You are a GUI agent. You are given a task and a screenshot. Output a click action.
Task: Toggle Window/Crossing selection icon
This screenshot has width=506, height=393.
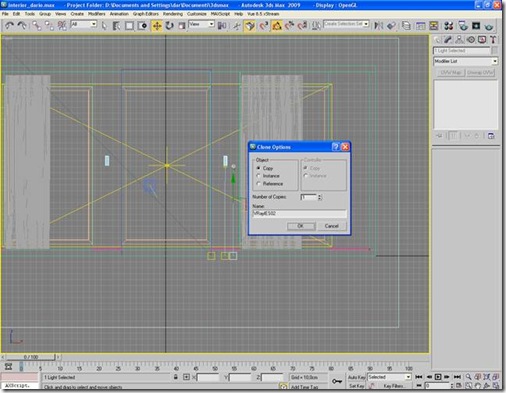coord(142,26)
